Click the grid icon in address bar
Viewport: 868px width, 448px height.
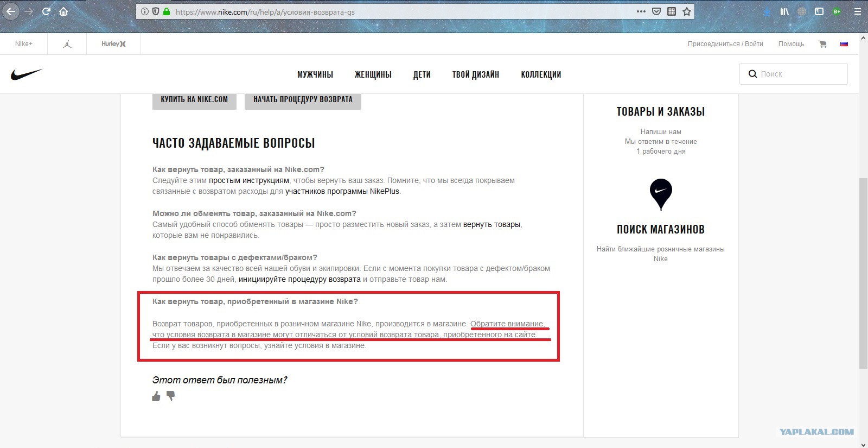click(x=672, y=11)
